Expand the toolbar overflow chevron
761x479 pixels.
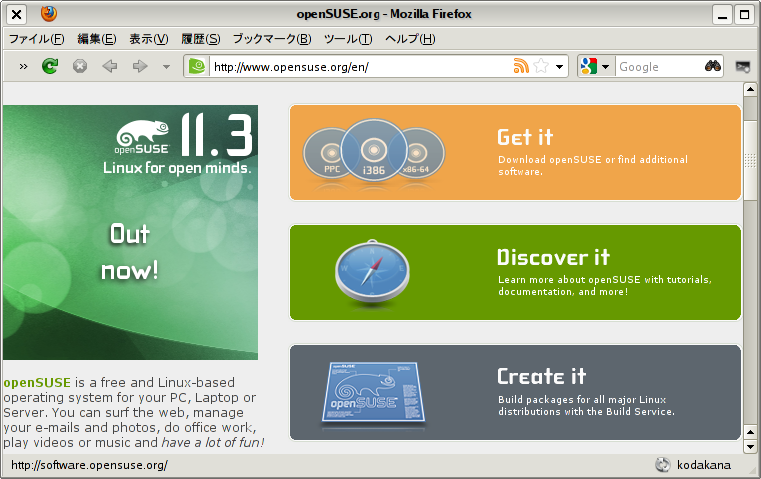coord(23,66)
